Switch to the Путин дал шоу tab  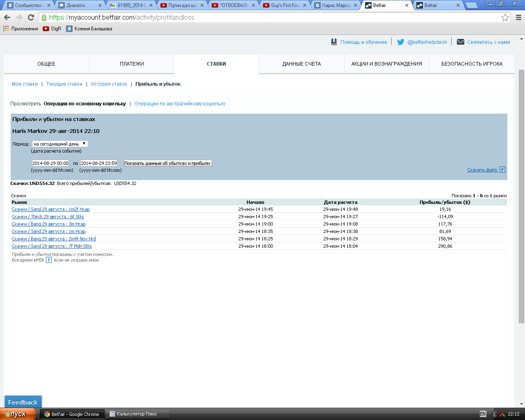[x=183, y=5]
